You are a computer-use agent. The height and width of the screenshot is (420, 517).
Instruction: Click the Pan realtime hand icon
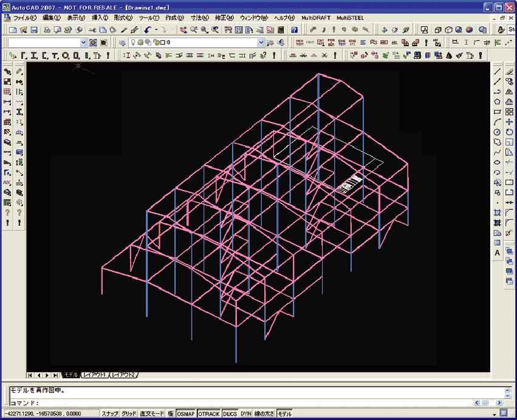click(183, 30)
